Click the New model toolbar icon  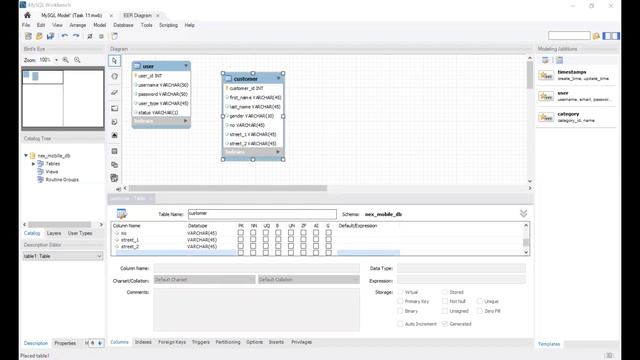[28, 36]
